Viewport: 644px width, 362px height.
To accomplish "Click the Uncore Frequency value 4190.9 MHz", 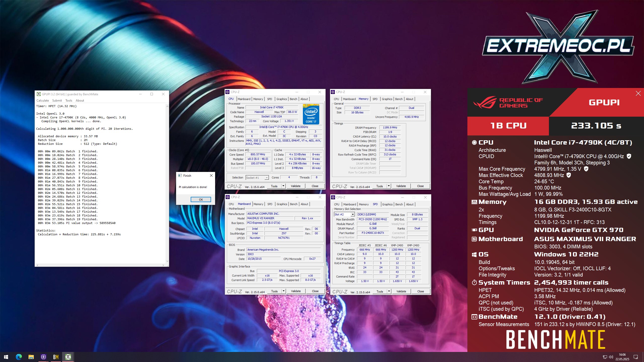I will pos(412,117).
